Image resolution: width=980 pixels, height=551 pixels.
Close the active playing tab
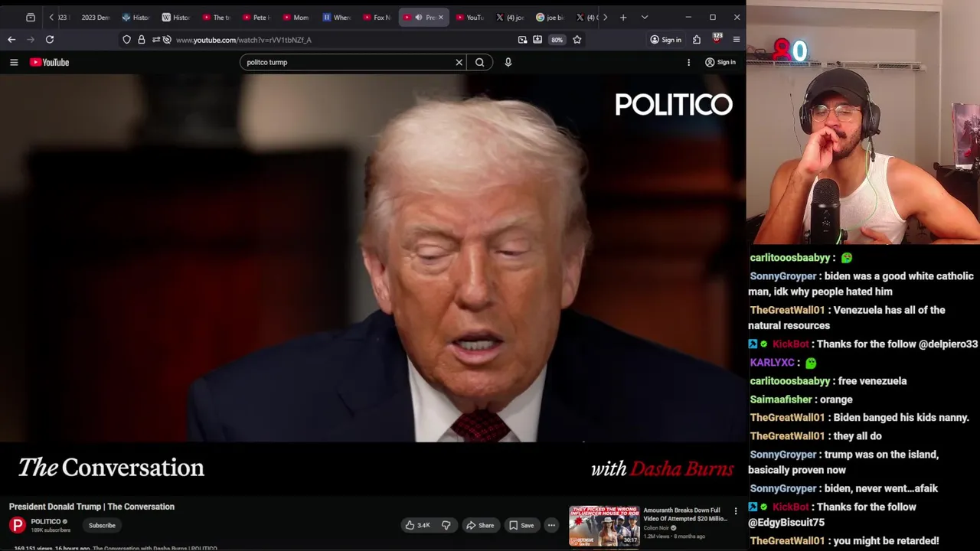[x=440, y=17]
